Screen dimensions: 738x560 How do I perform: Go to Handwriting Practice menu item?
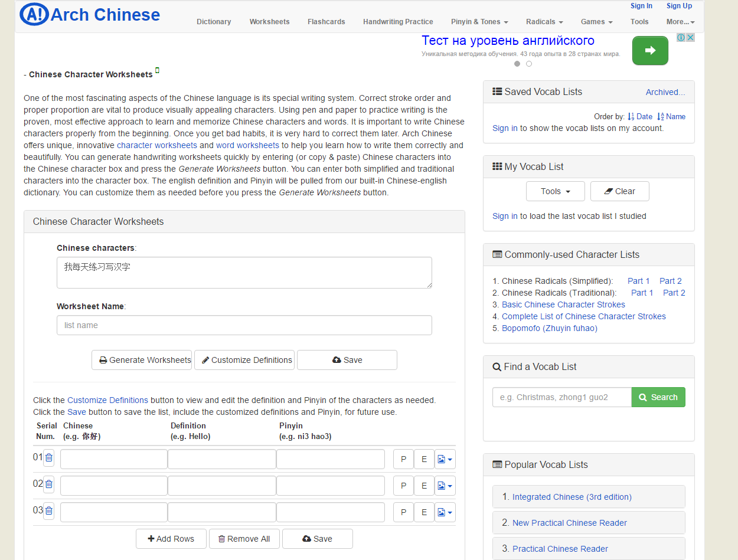click(398, 22)
